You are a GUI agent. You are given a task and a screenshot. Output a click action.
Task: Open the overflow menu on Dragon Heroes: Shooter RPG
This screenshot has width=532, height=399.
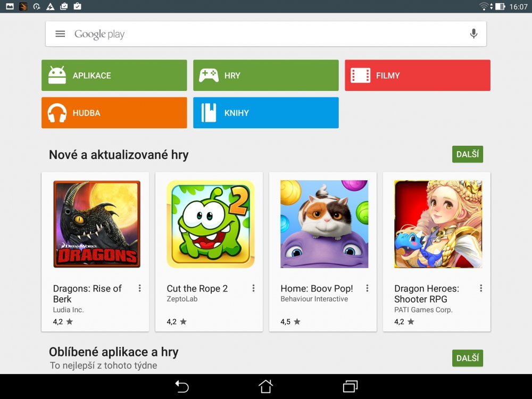coord(480,288)
